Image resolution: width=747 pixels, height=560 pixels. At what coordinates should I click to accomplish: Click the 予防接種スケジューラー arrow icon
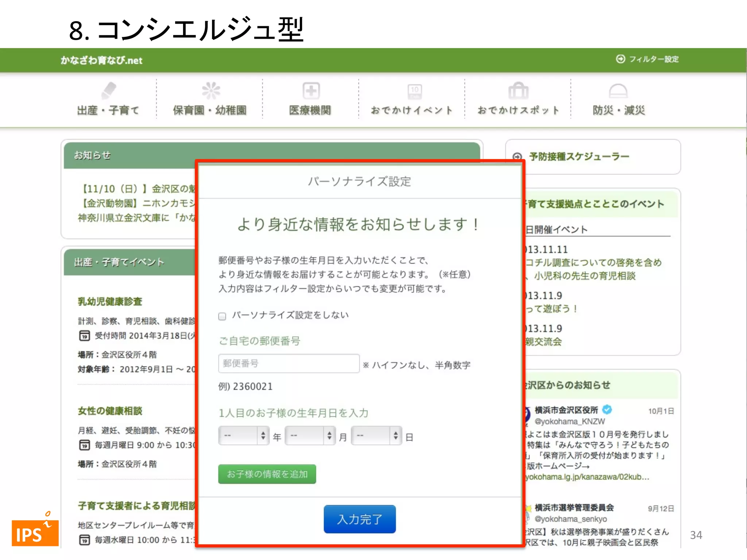(517, 157)
